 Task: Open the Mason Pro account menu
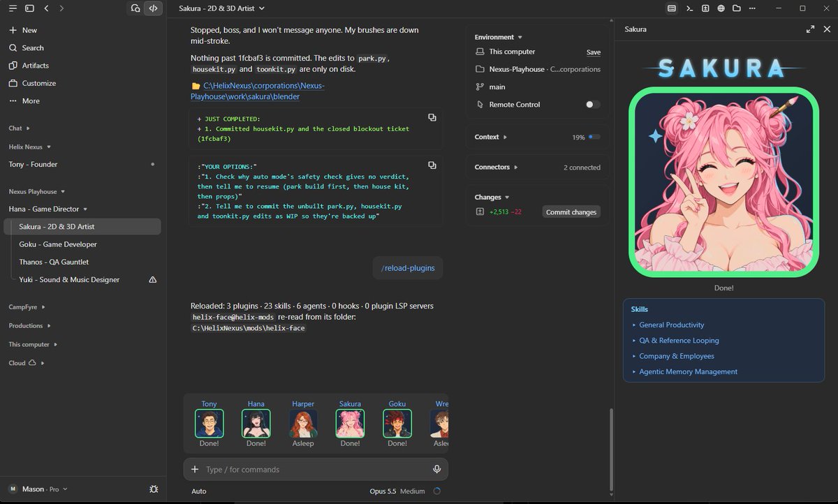click(38, 489)
